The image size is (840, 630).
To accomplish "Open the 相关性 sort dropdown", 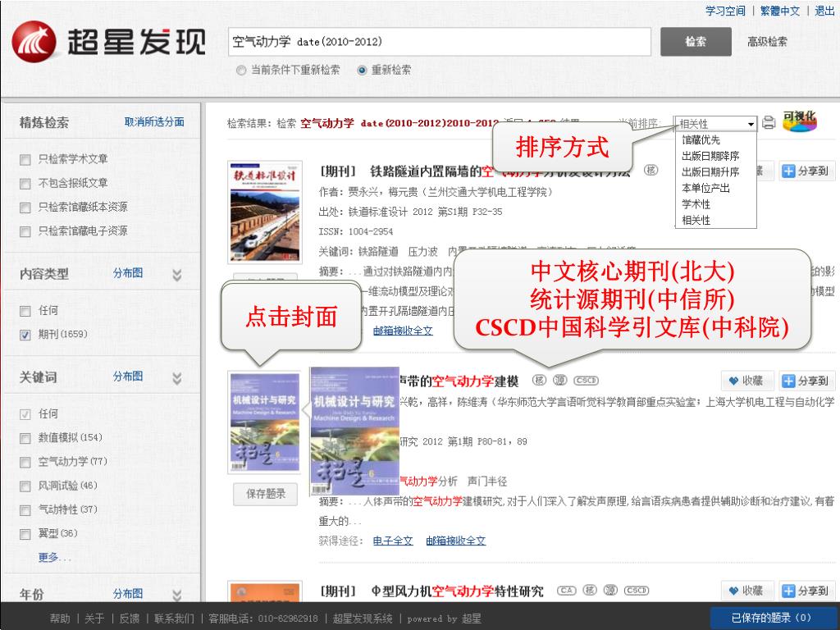I will point(715,124).
